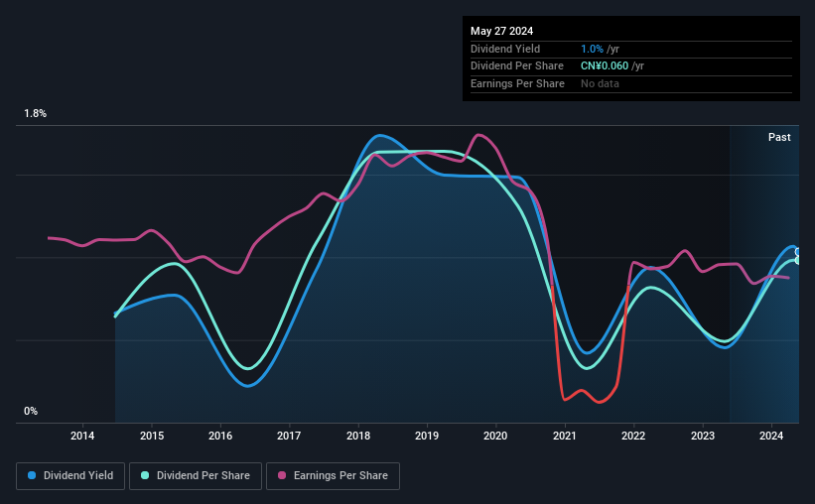Click the 2023 x-axis label

pyautogui.click(x=702, y=436)
